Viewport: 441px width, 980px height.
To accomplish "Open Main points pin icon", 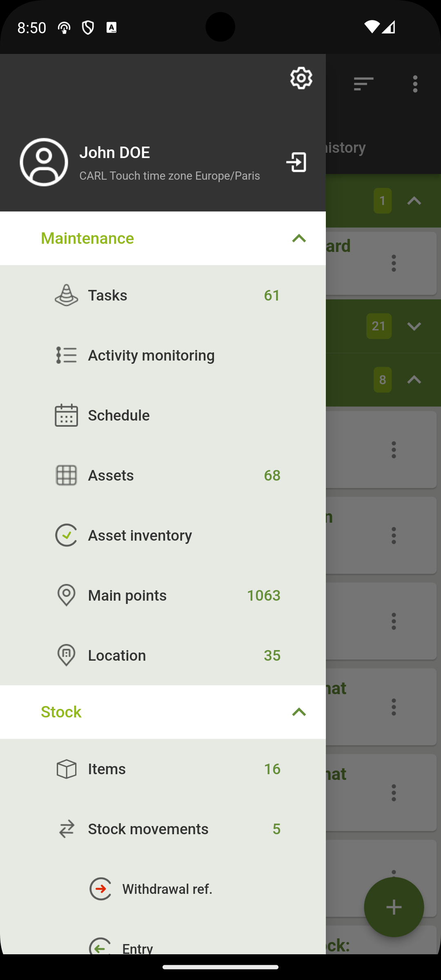I will [x=66, y=595].
